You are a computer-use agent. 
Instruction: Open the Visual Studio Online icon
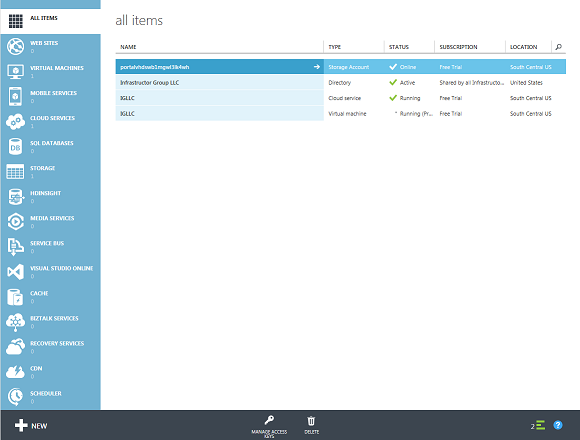[16, 272]
